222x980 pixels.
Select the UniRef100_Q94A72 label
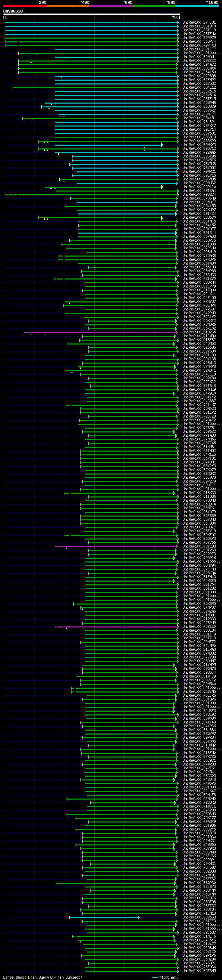point(199,64)
